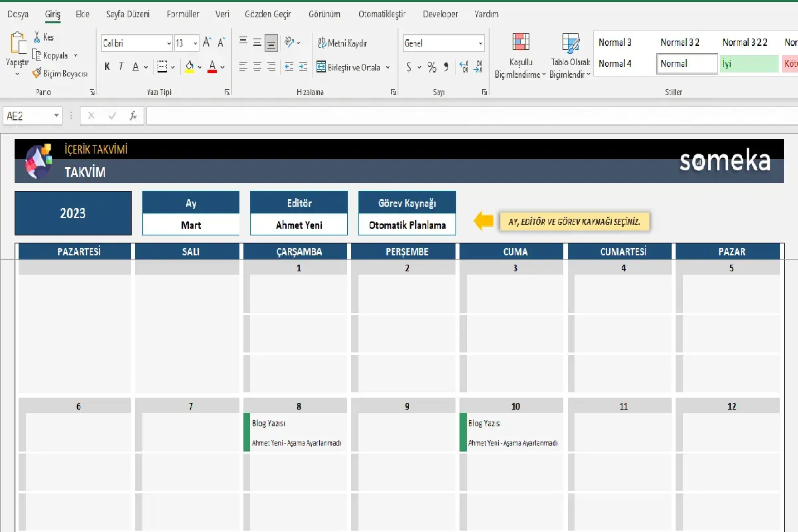Screen dimensions: 798x532
Task: Toggle italic T formatting
Action: (121, 67)
